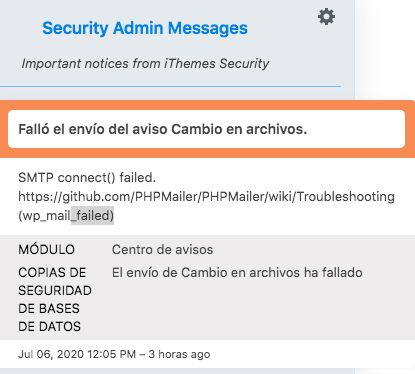This screenshot has height=374, width=415.
Task: Click the "Centro de avisos" value
Action: click(162, 249)
